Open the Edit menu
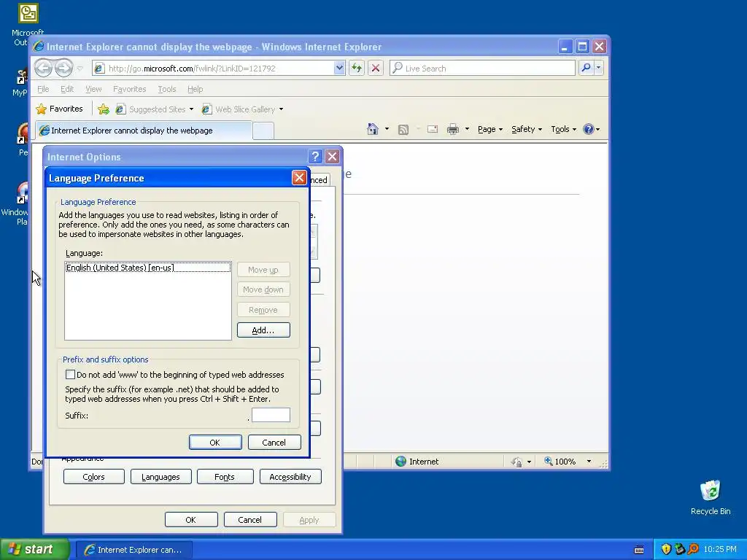Screen dimensions: 747x560 tap(66, 89)
